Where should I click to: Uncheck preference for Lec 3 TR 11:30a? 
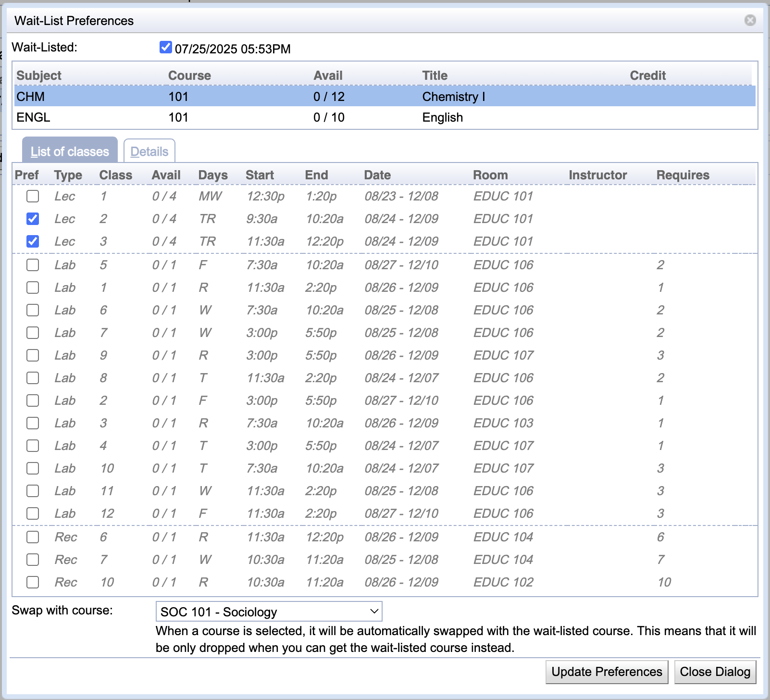pos(33,241)
